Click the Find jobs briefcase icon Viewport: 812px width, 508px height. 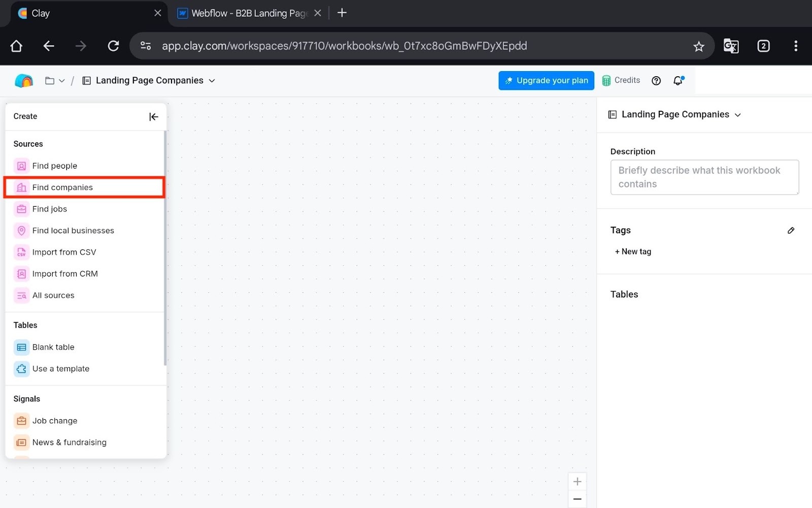(x=21, y=209)
